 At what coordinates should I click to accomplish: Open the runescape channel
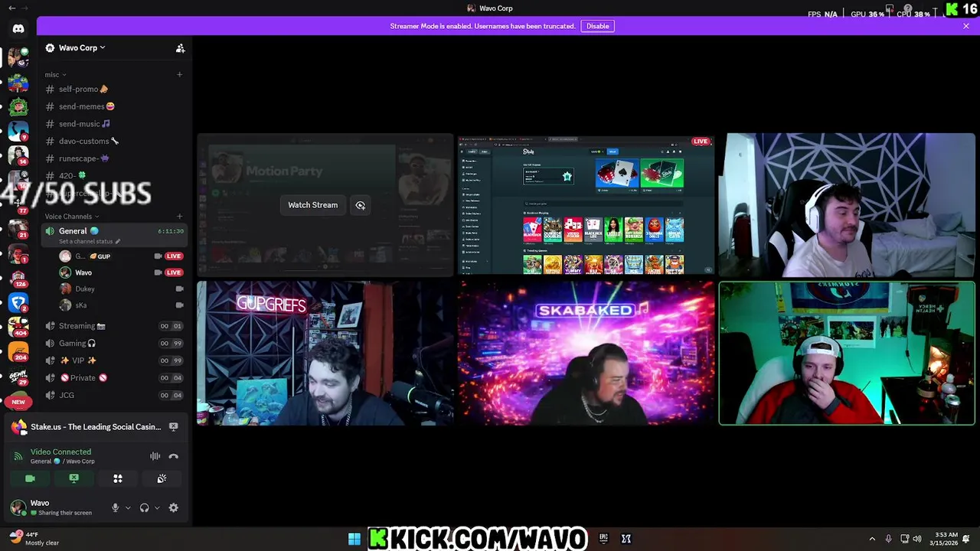point(115,158)
